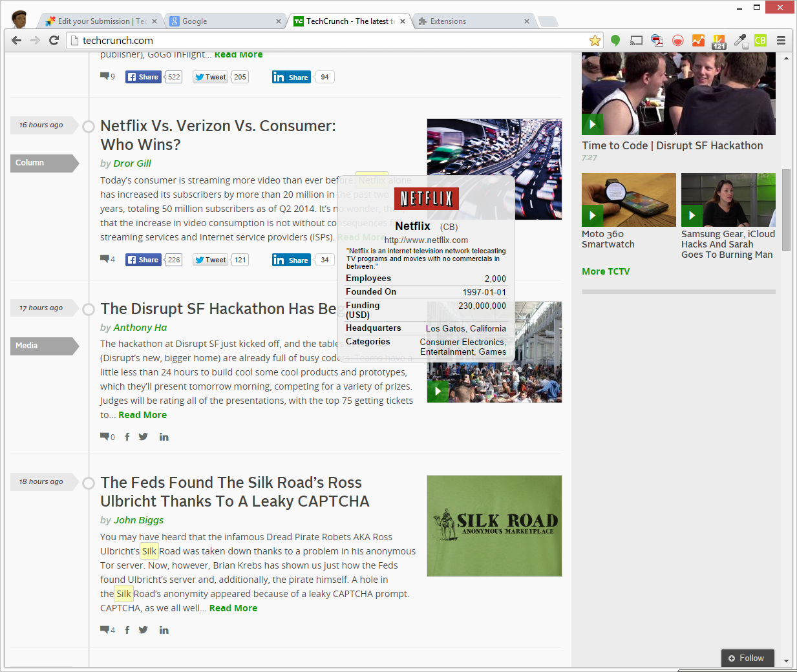Open author Anthony Ha page
Viewport: 797px width, 672px height.
click(x=140, y=328)
